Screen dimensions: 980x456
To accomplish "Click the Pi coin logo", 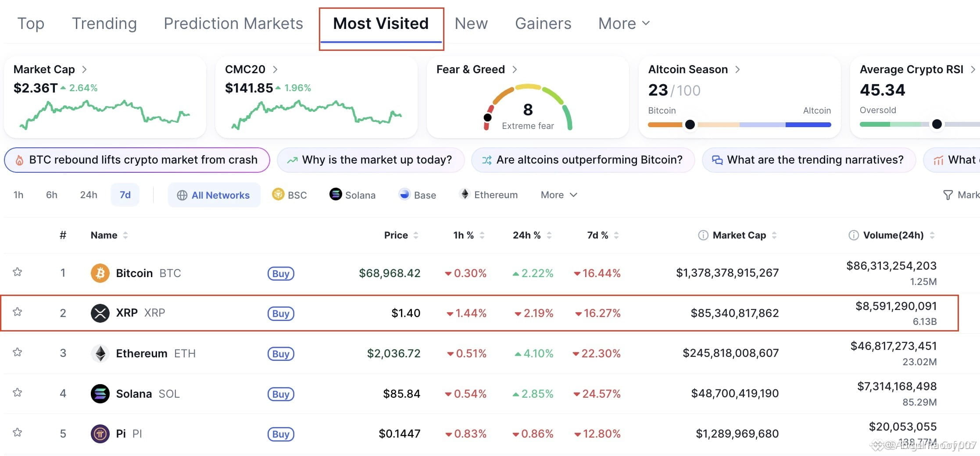I will pos(100,434).
